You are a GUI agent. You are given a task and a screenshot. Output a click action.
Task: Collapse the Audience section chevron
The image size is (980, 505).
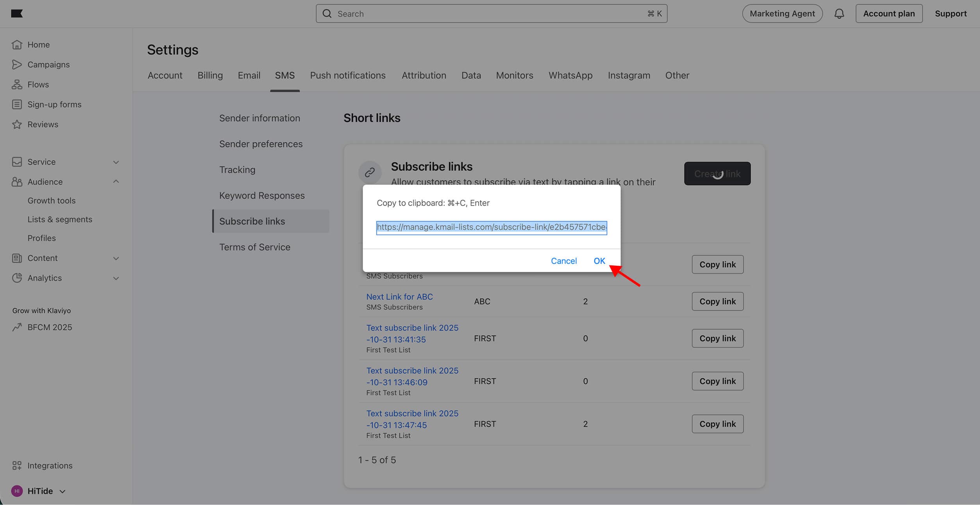[116, 182]
